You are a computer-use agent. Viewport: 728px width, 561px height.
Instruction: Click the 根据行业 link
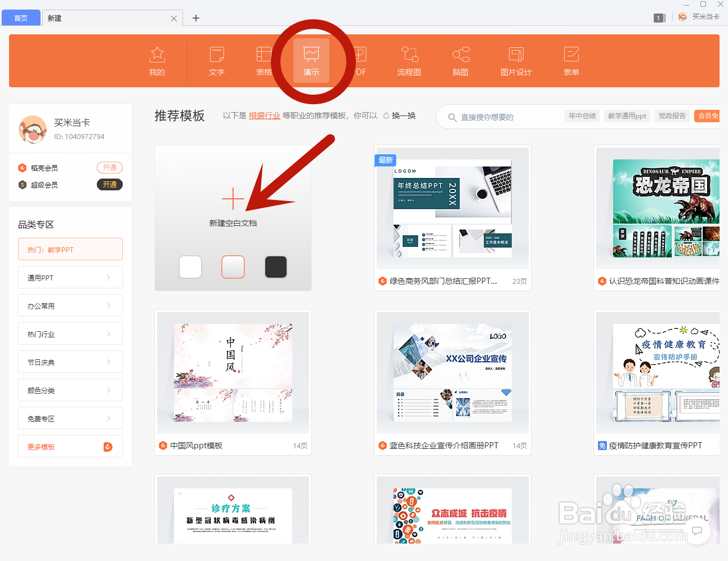click(x=265, y=115)
